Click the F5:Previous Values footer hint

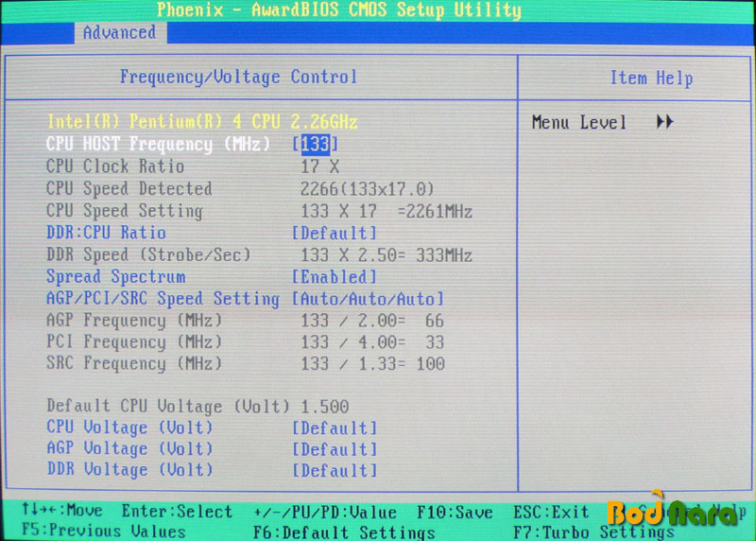[x=104, y=532]
